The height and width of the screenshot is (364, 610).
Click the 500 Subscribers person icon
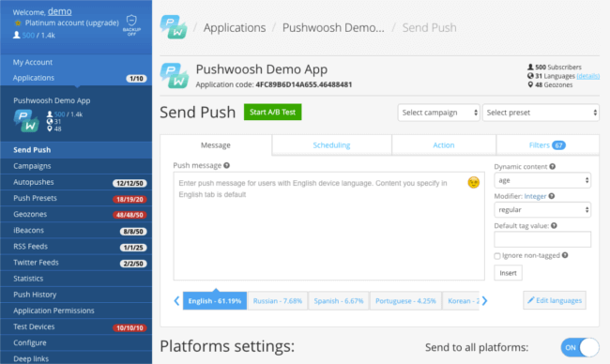click(530, 67)
